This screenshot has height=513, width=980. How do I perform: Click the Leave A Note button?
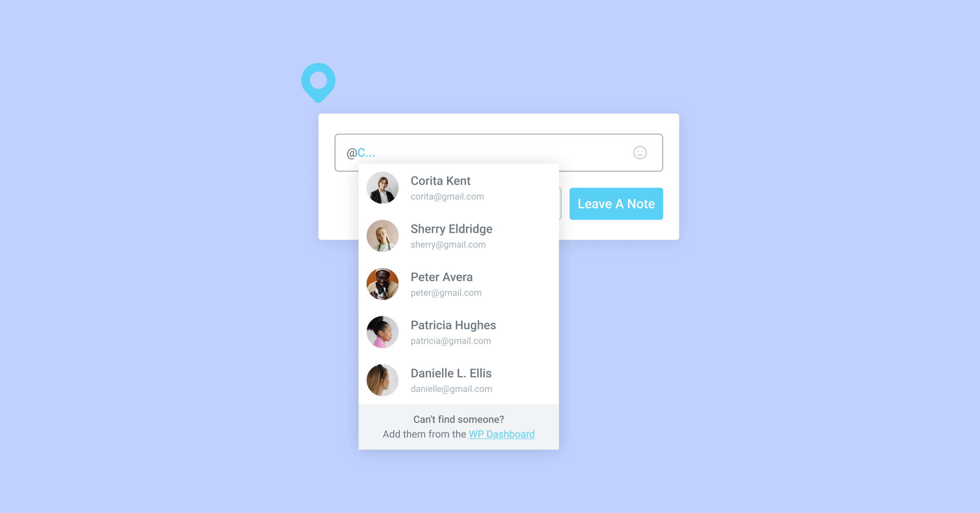tap(617, 203)
